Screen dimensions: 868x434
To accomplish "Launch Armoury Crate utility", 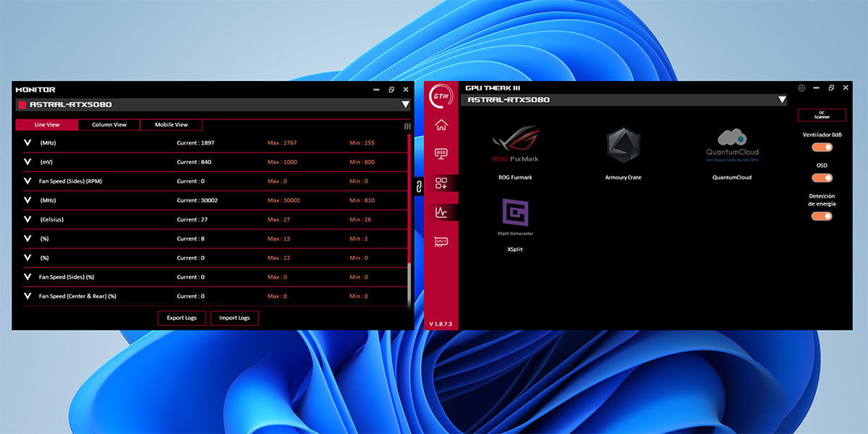I will 624,153.
